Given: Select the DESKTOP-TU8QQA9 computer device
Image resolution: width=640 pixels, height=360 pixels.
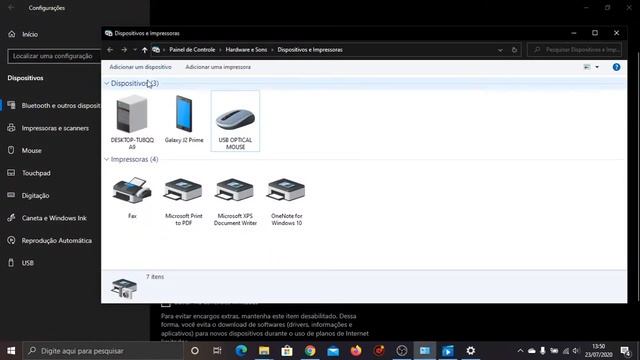Looking at the screenshot, I should pyautogui.click(x=132, y=121).
